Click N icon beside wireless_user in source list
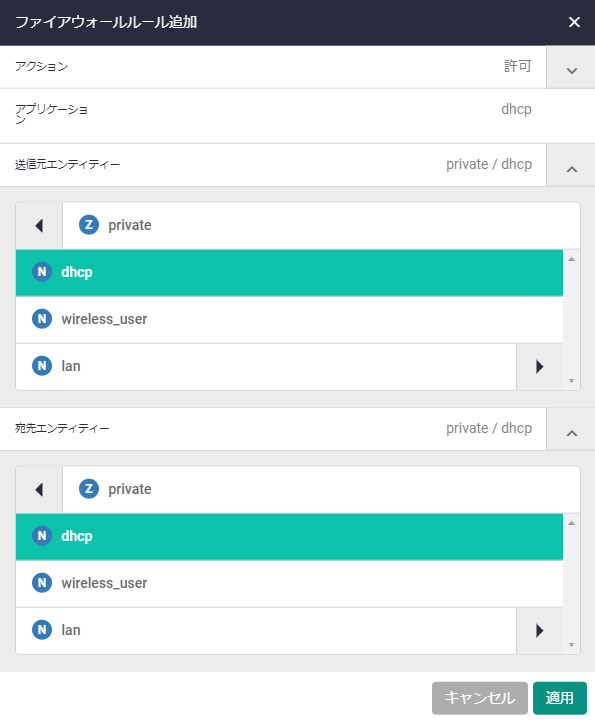This screenshot has width=595, height=724. tap(42, 319)
